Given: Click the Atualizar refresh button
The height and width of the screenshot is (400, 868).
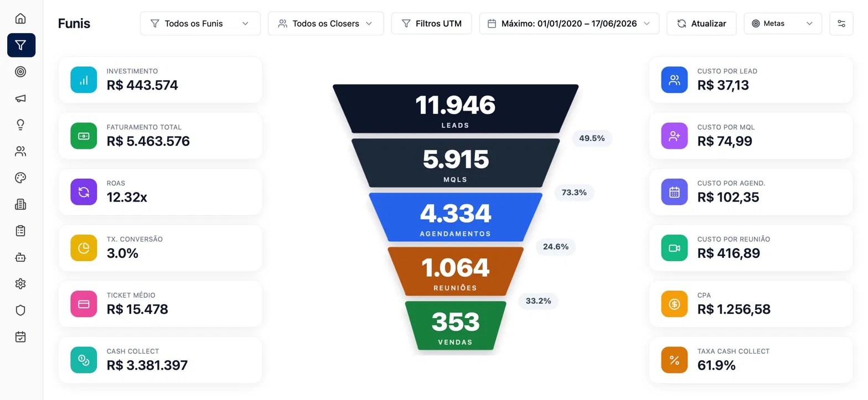Looking at the screenshot, I should (x=701, y=24).
